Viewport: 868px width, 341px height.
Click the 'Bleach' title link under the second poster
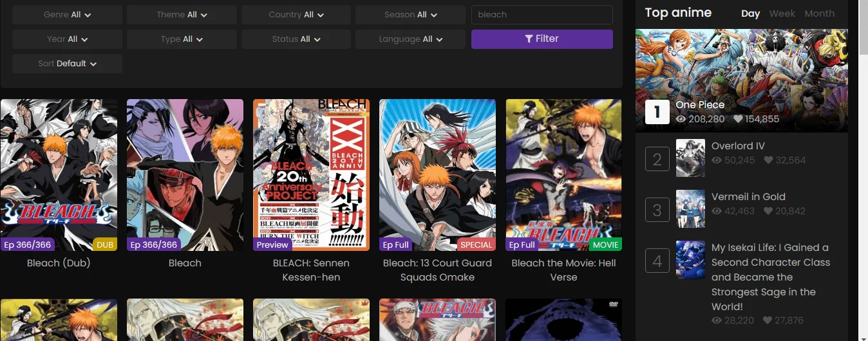click(185, 263)
